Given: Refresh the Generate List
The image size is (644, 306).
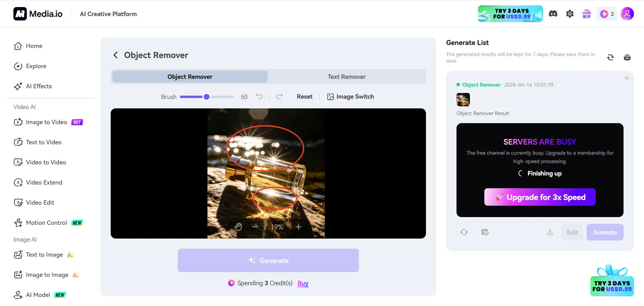Looking at the screenshot, I should 610,57.
